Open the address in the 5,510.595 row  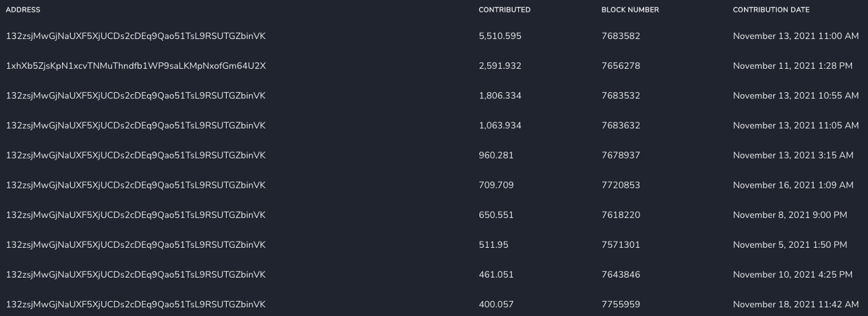[136, 36]
